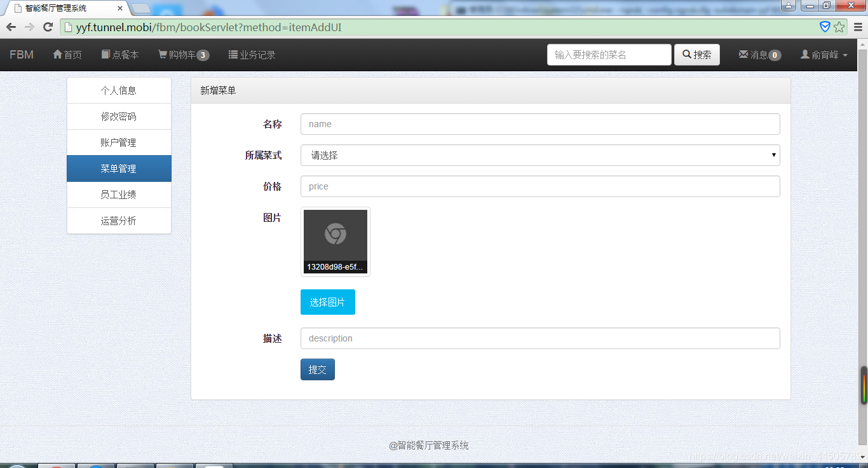Go back with the browser back arrow

pos(11,27)
